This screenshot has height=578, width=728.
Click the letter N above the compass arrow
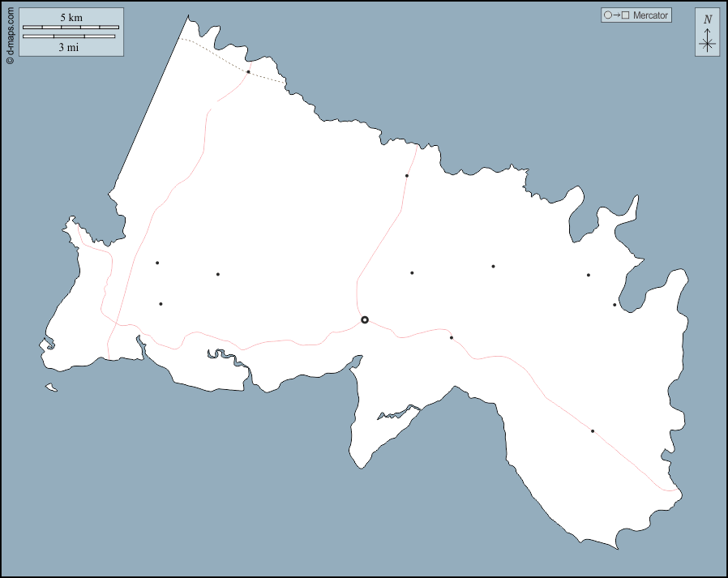point(707,19)
